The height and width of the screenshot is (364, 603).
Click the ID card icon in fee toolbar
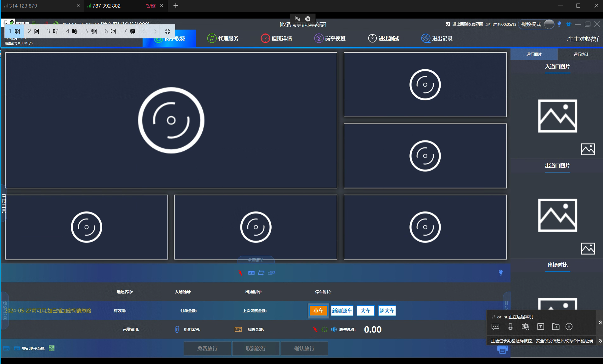pyautogui.click(x=251, y=273)
